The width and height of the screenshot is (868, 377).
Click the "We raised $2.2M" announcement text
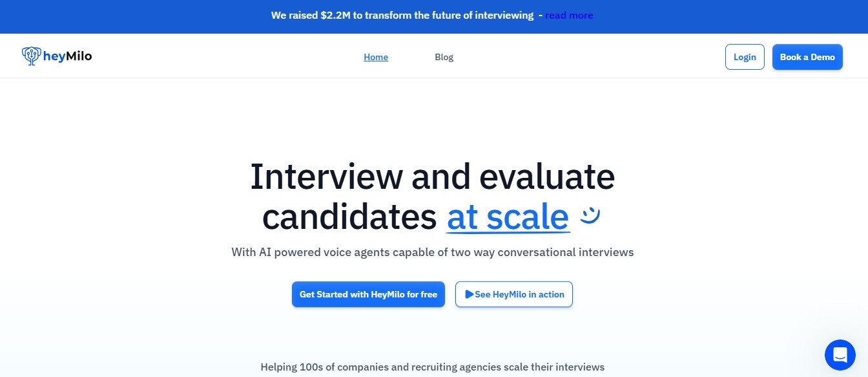point(311,15)
